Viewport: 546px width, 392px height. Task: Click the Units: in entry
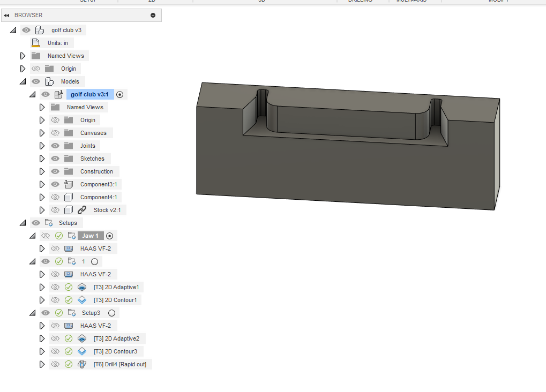tap(58, 43)
